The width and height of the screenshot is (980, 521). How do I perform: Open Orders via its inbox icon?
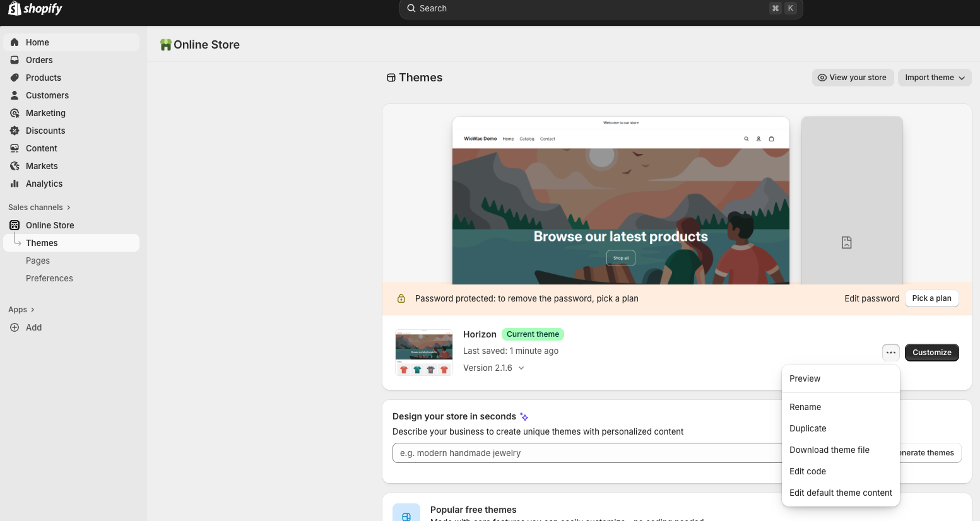(15, 60)
